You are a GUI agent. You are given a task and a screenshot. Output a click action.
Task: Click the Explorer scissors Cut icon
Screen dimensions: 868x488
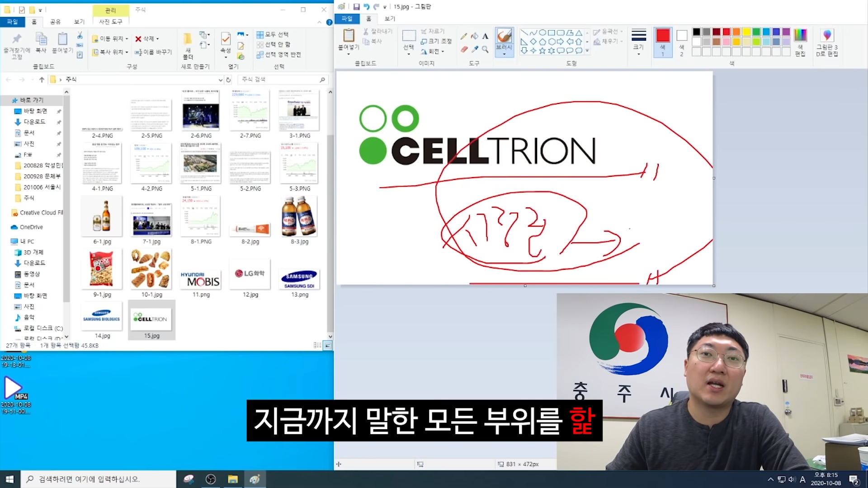coord(80,35)
